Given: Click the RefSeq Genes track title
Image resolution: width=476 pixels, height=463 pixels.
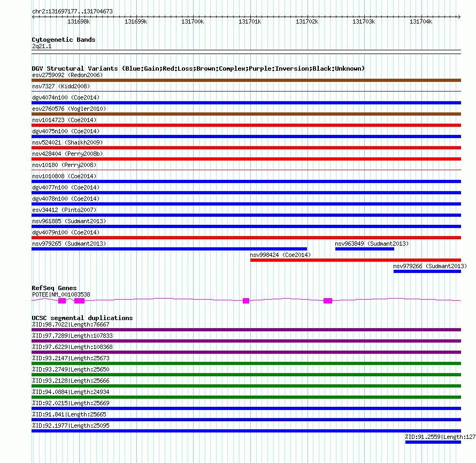Looking at the screenshot, I should (x=54, y=288).
